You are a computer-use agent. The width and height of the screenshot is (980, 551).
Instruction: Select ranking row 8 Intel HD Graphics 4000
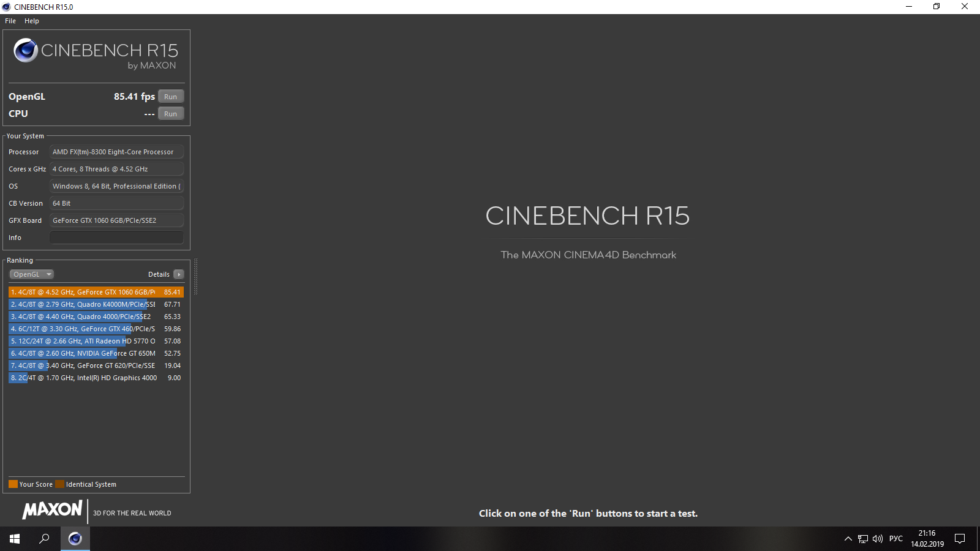96,378
